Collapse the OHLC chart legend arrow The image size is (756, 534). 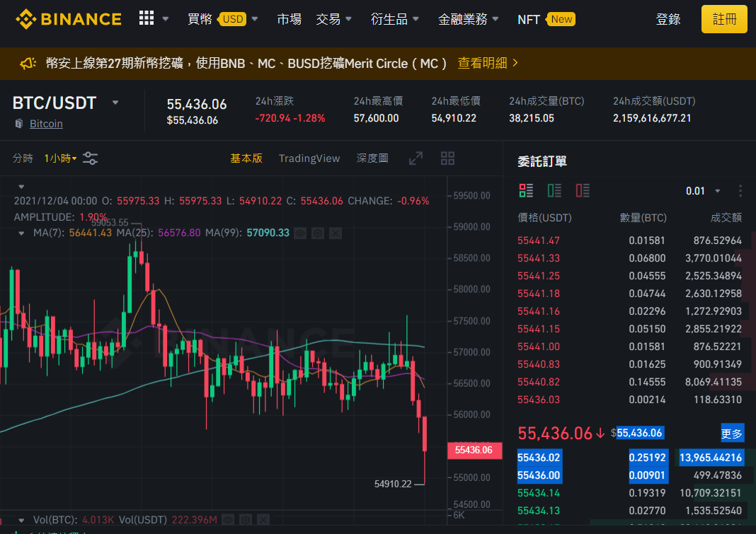[21, 187]
